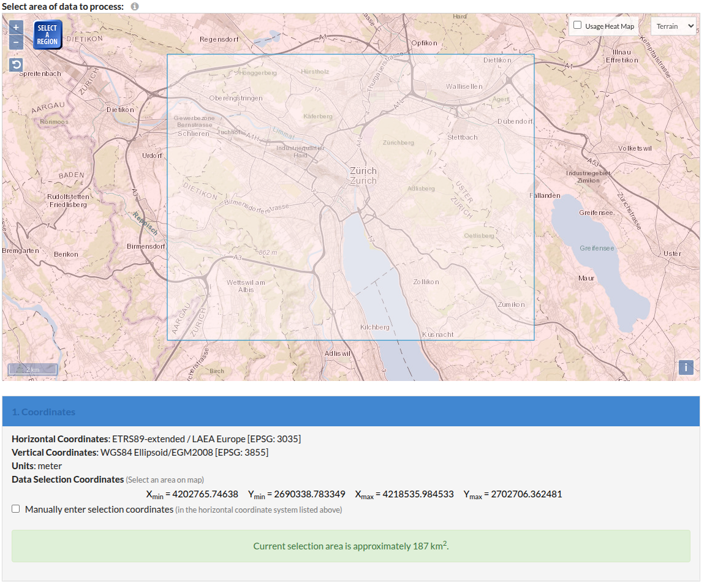Viewport: 707px width, 588px height.
Task: Click the Usage Heat Map label text
Action: (609, 26)
